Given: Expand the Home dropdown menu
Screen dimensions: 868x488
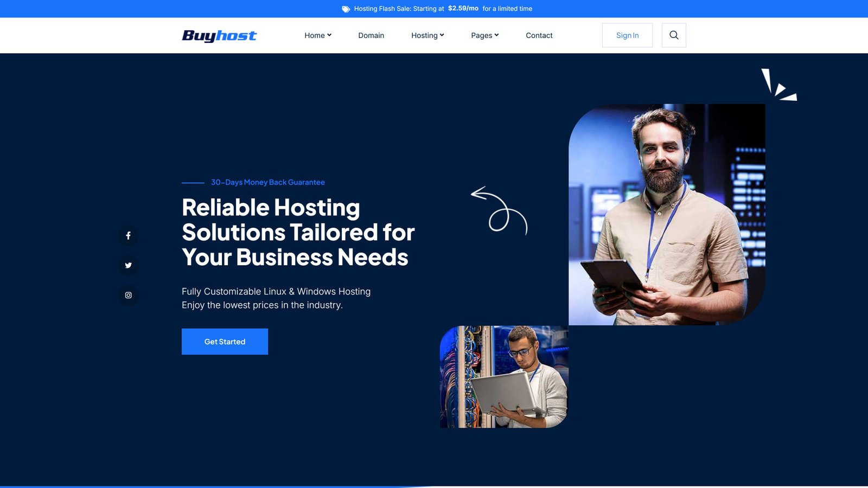Looking at the screenshot, I should pos(317,35).
